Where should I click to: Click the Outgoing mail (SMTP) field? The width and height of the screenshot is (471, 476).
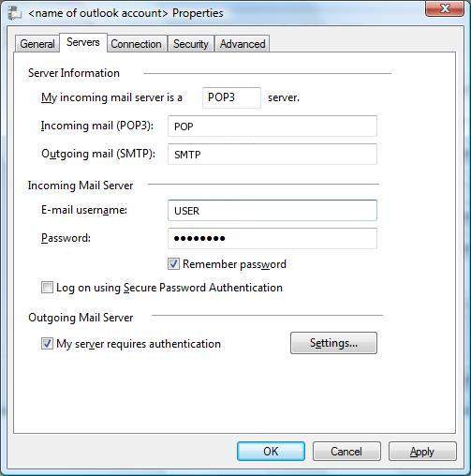(x=272, y=155)
